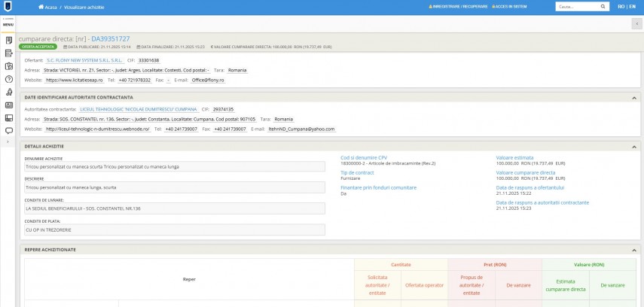Image resolution: width=644 pixels, height=307 pixels.
Task: Switch language to EN
Action: click(x=631, y=6)
